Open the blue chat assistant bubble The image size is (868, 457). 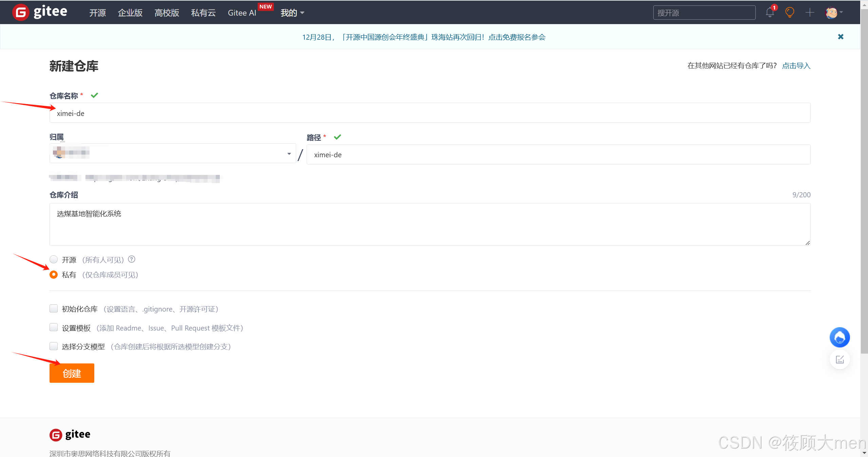840,337
